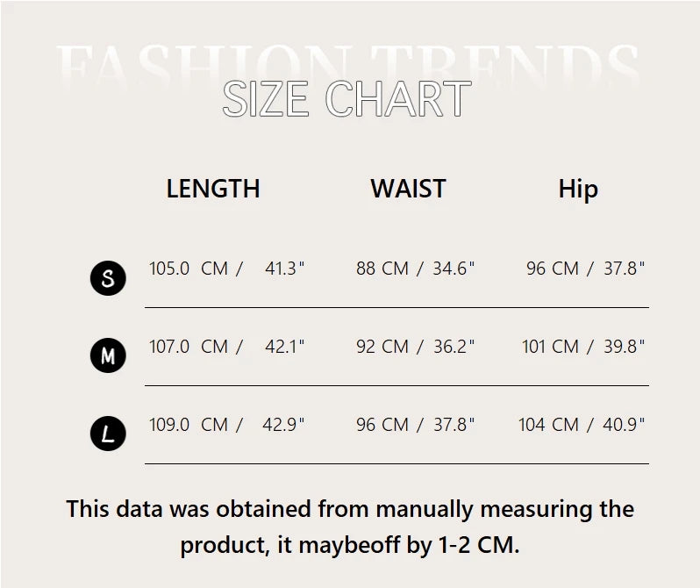Click the 109.0 CM length value
700x588 pixels.
pyautogui.click(x=189, y=425)
